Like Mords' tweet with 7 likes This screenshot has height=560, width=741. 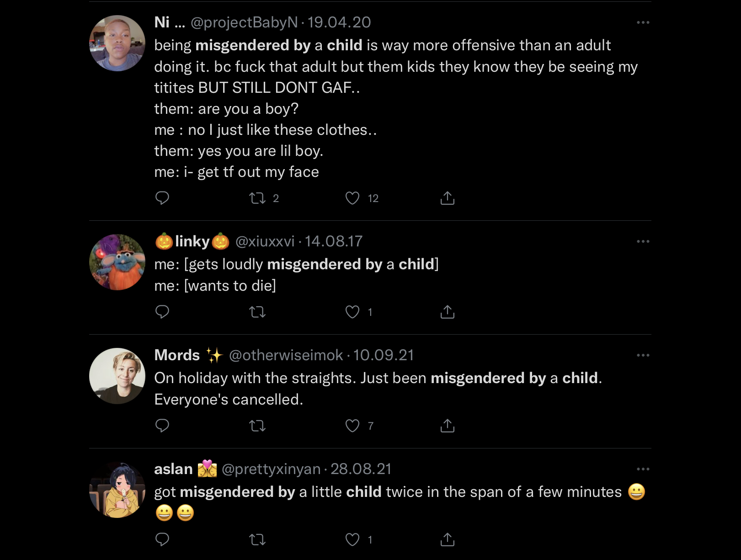pyautogui.click(x=352, y=426)
